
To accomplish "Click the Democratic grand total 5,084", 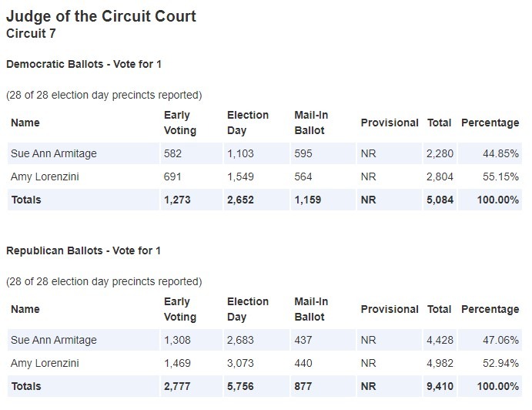I will point(440,200).
